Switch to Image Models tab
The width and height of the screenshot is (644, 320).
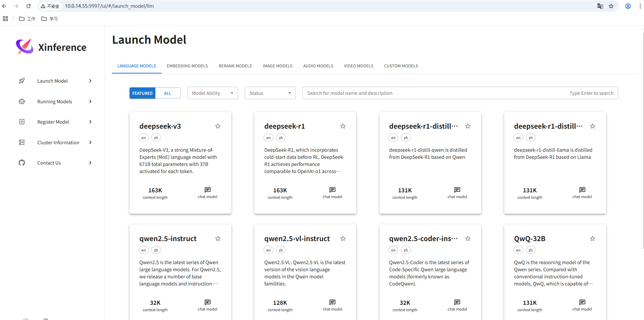coord(277,66)
